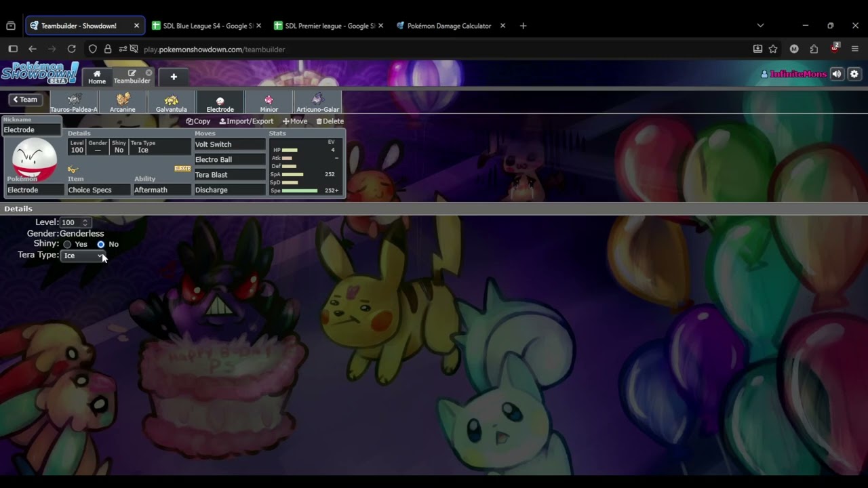Viewport: 868px width, 488px height.
Task: Click the Electrode sprite image
Action: click(35, 158)
